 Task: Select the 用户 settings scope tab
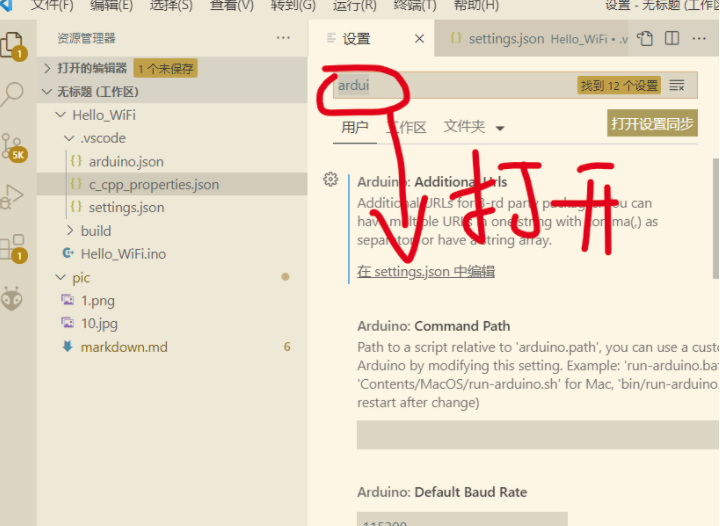tap(355, 127)
